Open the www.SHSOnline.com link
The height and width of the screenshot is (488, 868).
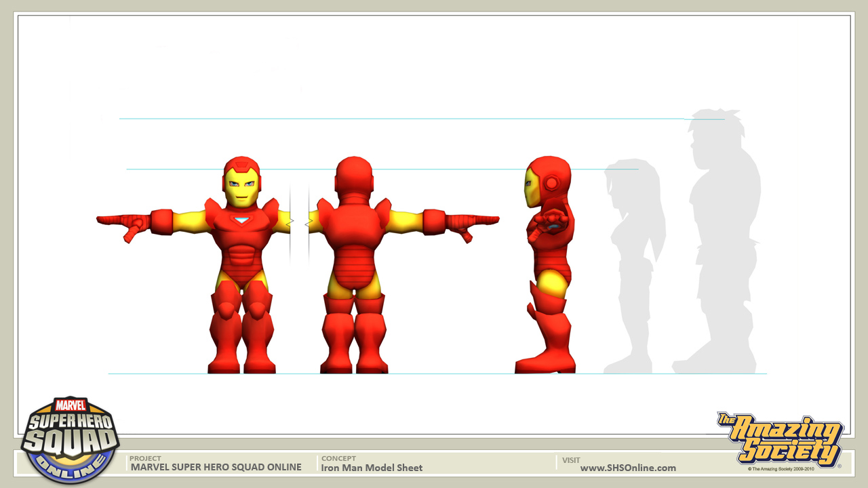pos(628,468)
